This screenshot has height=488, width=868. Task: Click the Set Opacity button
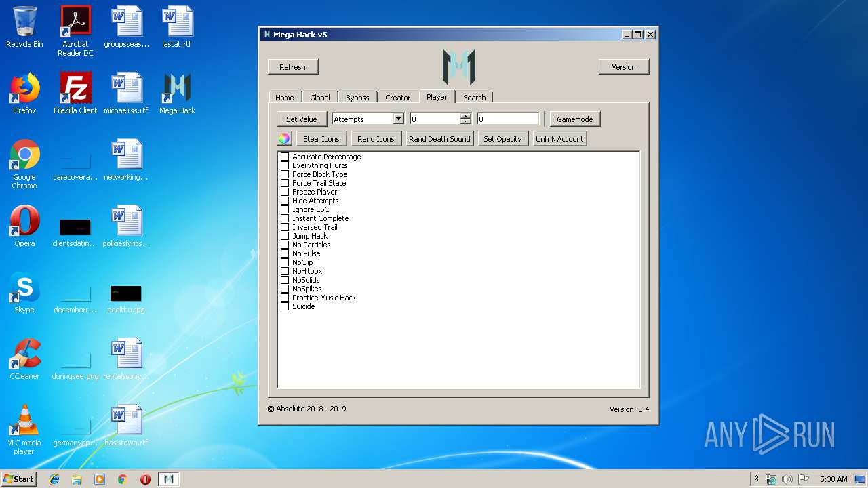tap(502, 139)
